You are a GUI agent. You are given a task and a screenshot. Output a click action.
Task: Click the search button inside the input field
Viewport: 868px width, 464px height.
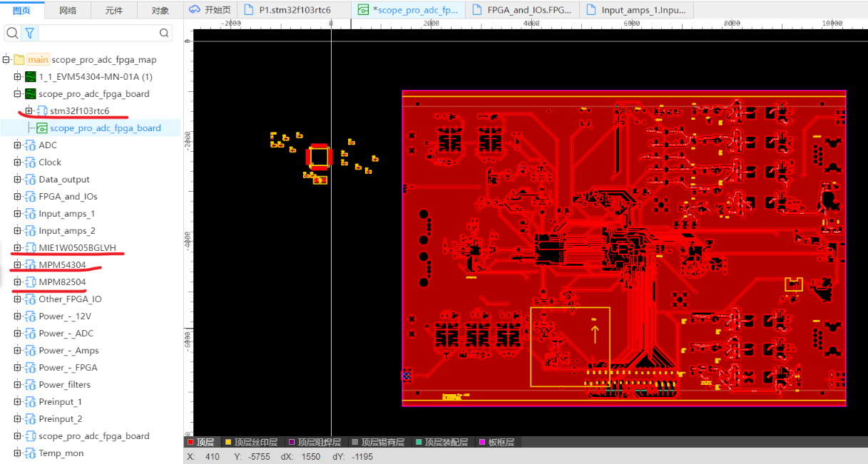coord(164,33)
